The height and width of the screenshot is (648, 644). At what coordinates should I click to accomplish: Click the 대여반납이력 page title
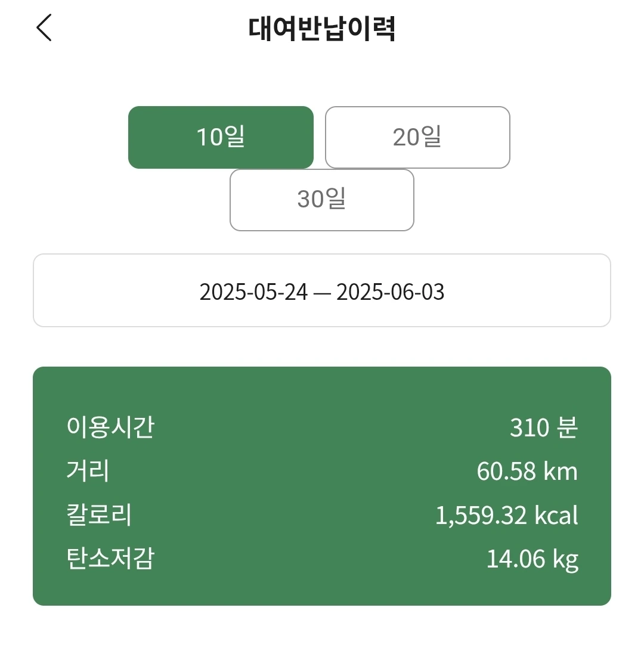tap(321, 29)
